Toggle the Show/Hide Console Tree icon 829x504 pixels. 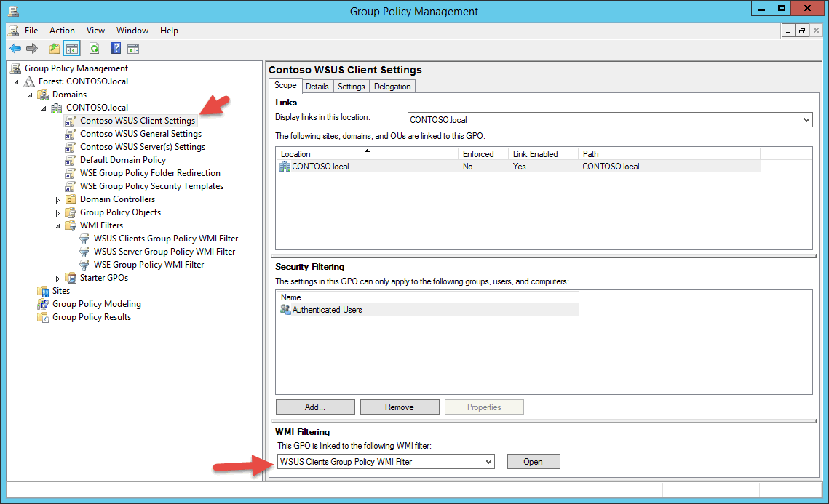pos(72,49)
